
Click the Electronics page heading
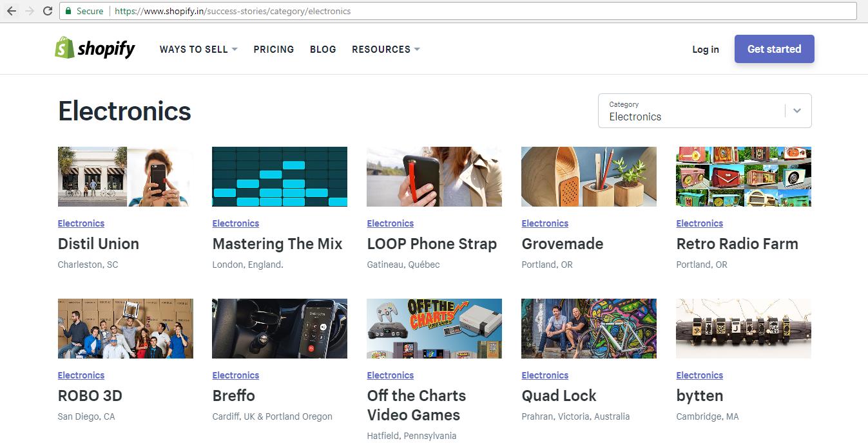click(x=124, y=111)
